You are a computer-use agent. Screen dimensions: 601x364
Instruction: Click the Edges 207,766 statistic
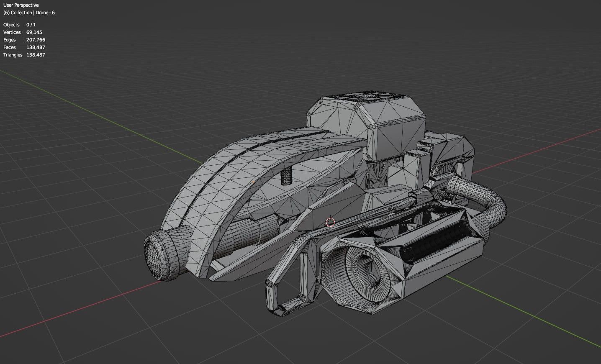coord(24,40)
